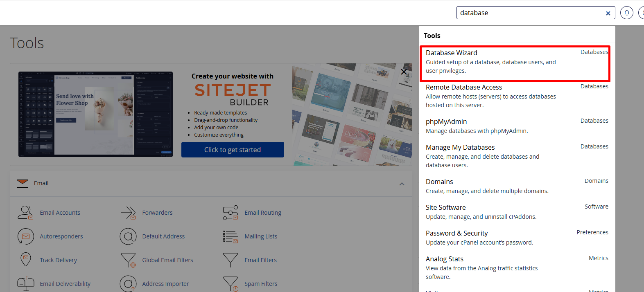Dismiss the Sitejet Builder banner
Image resolution: width=644 pixels, height=292 pixels.
point(404,72)
